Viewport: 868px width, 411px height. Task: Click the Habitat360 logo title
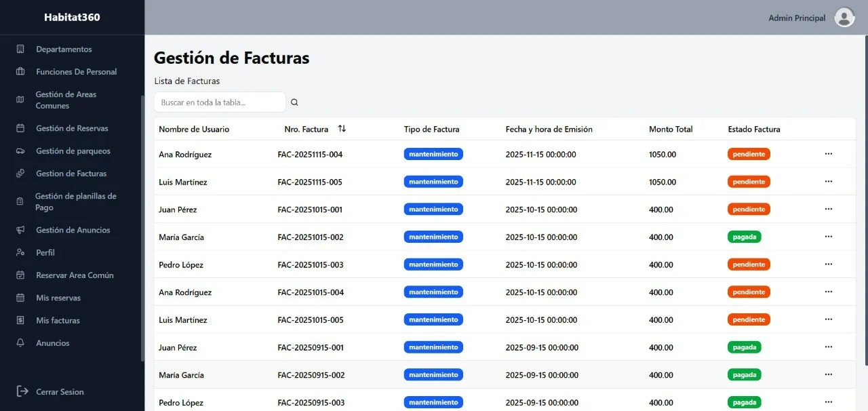(72, 18)
